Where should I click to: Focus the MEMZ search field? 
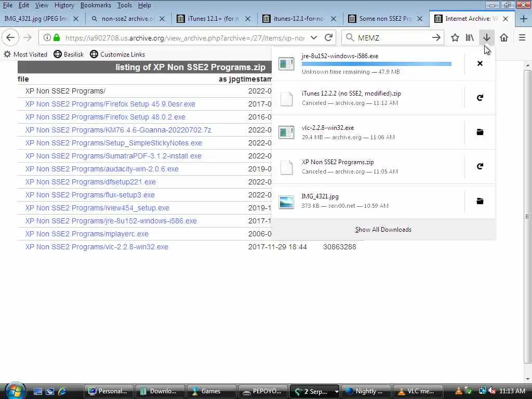[392, 37]
